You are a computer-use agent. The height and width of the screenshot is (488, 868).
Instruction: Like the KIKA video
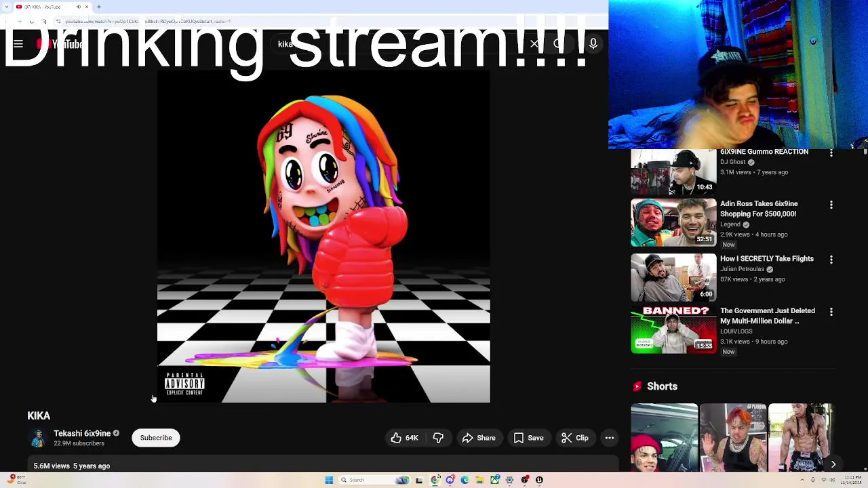pos(404,438)
